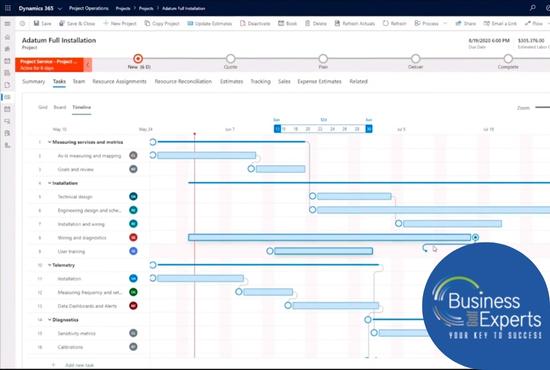Viewport: 550px width, 370px height.
Task: Switch to the Team tab
Action: point(79,81)
